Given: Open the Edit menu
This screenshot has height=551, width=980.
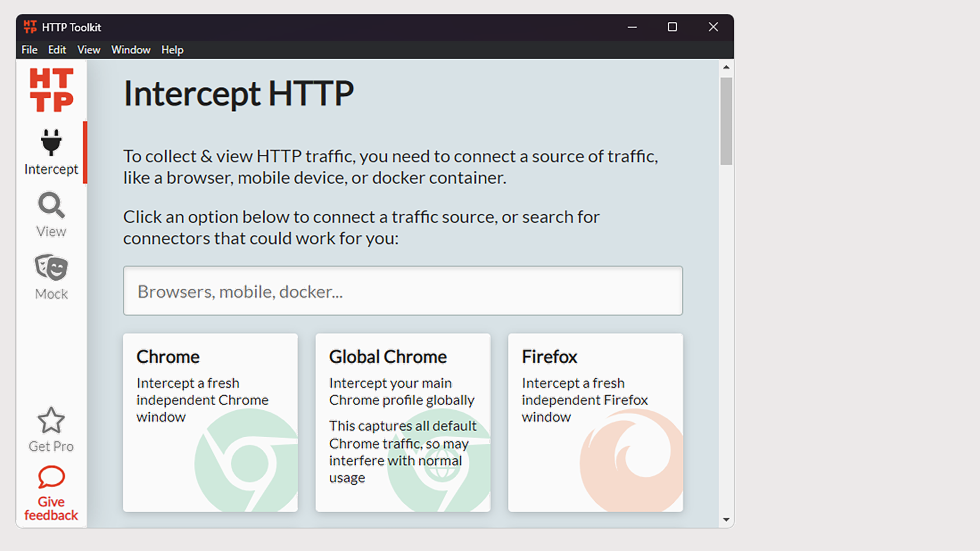Looking at the screenshot, I should pos(57,50).
